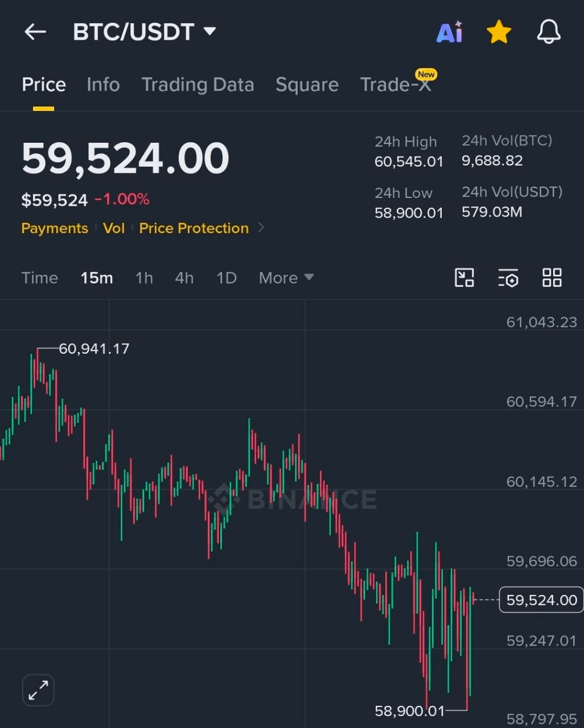This screenshot has width=584, height=728.
Task: Expand the BTC/USDT pair selector dropdown
Action: [x=209, y=31]
